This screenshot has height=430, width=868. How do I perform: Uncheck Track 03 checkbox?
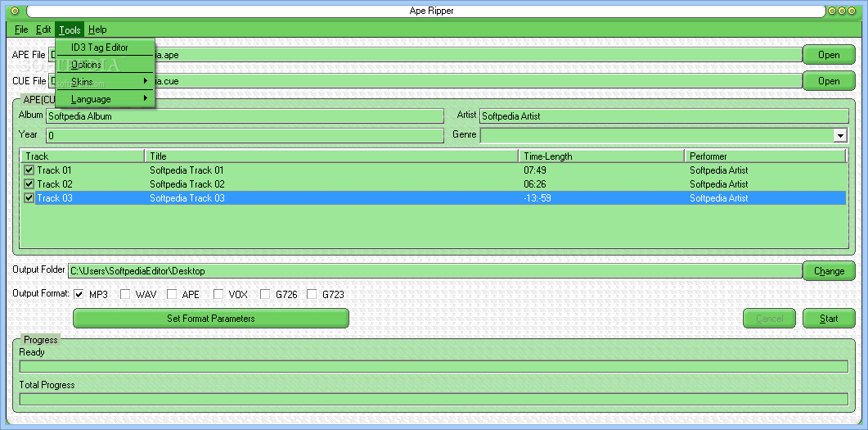pos(29,198)
